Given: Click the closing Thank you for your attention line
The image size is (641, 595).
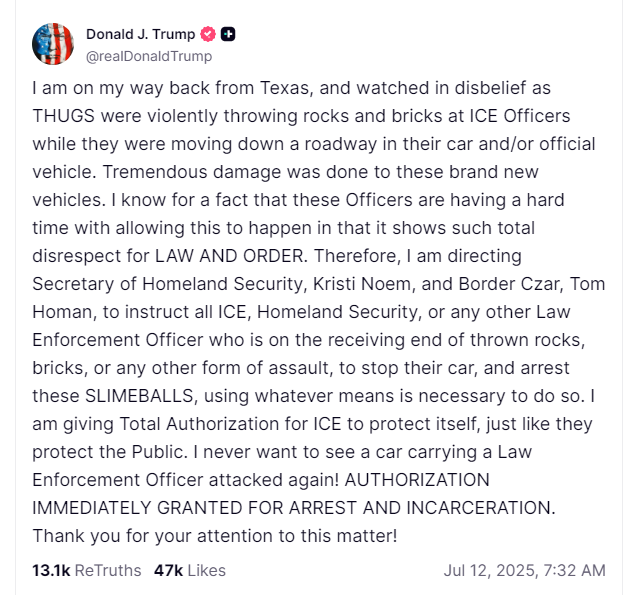Looking at the screenshot, I should pyautogui.click(x=215, y=536).
